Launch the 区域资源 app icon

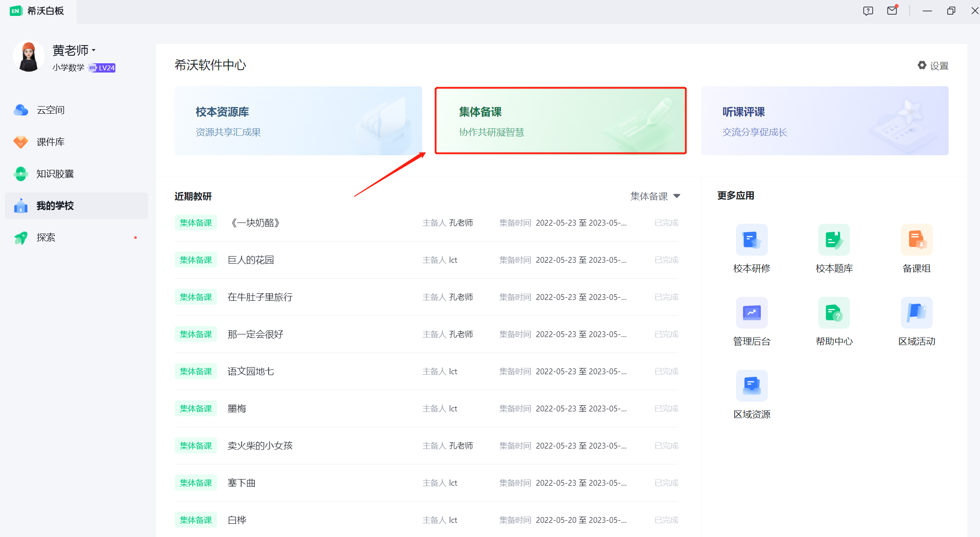(x=752, y=386)
